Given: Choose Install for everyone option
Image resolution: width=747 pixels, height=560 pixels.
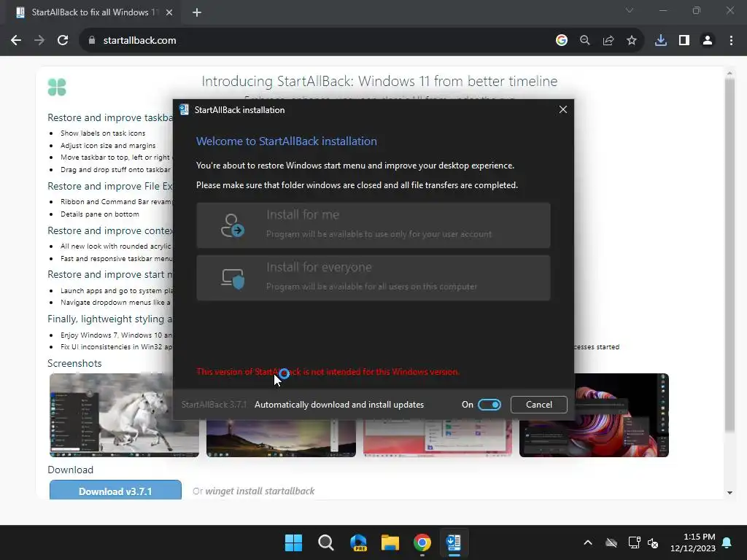Looking at the screenshot, I should pyautogui.click(x=373, y=278).
